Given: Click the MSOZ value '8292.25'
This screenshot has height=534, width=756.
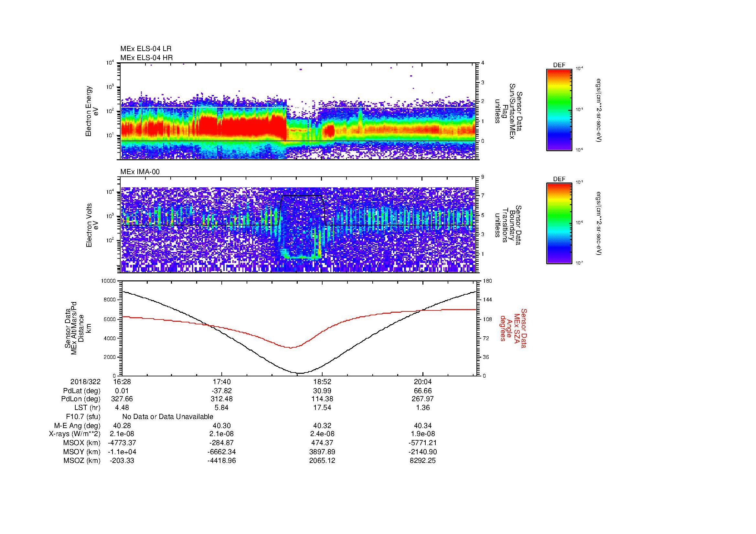Looking at the screenshot, I should [x=423, y=461].
